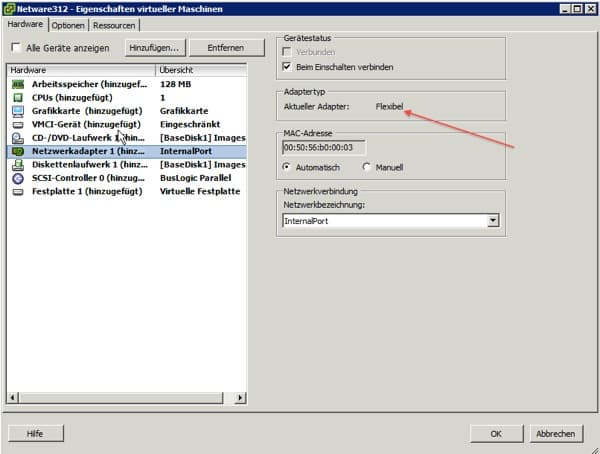Switch to the Hardware tab
Image resolution: width=600 pixels, height=454 pixels.
25,24
